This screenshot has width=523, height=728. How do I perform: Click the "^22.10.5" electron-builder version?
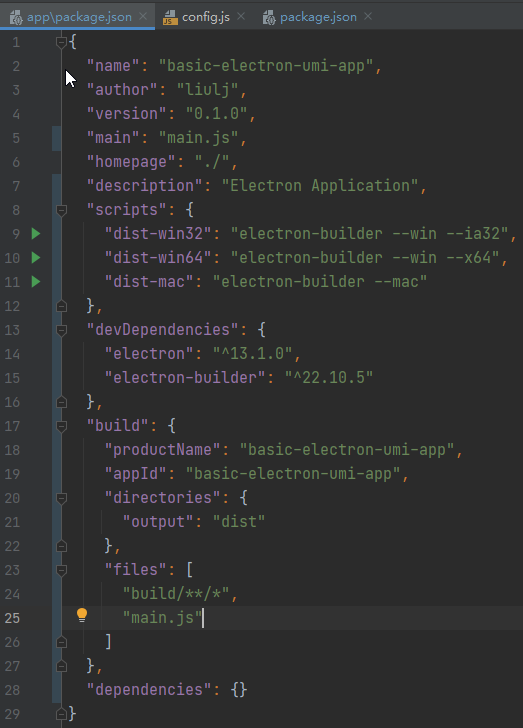[329, 377]
